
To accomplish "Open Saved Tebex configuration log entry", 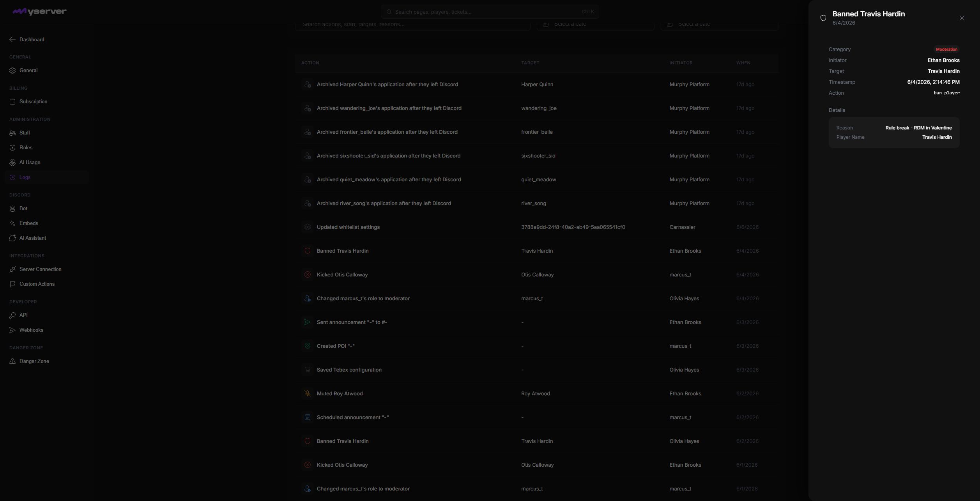I will pyautogui.click(x=536, y=370).
